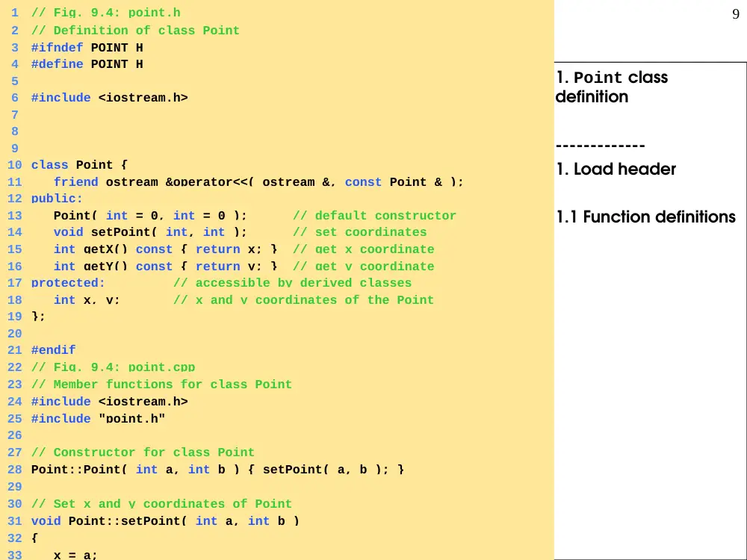Viewport: 747px width, 560px height.
Task: Click the '// set coordinates' comment
Action: tap(360, 232)
